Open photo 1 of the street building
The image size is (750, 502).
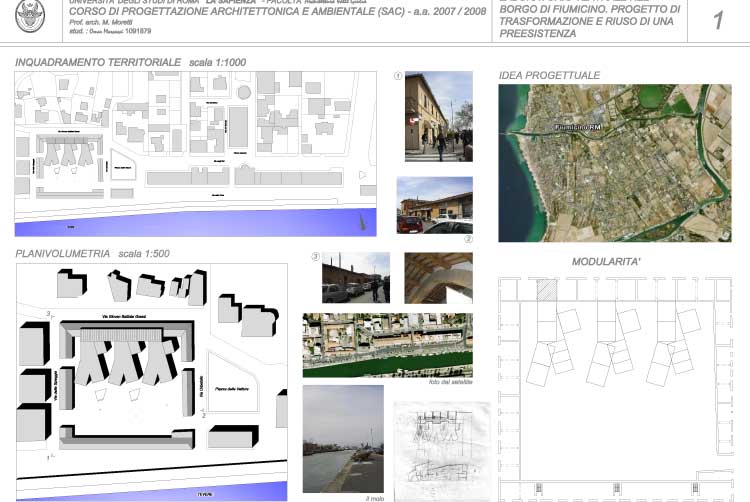pos(439,116)
